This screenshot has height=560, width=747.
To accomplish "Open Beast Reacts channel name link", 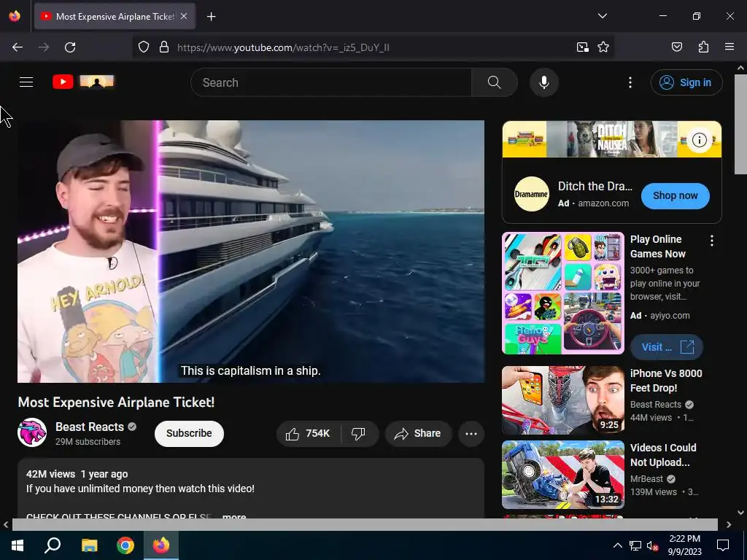I will 90,427.
